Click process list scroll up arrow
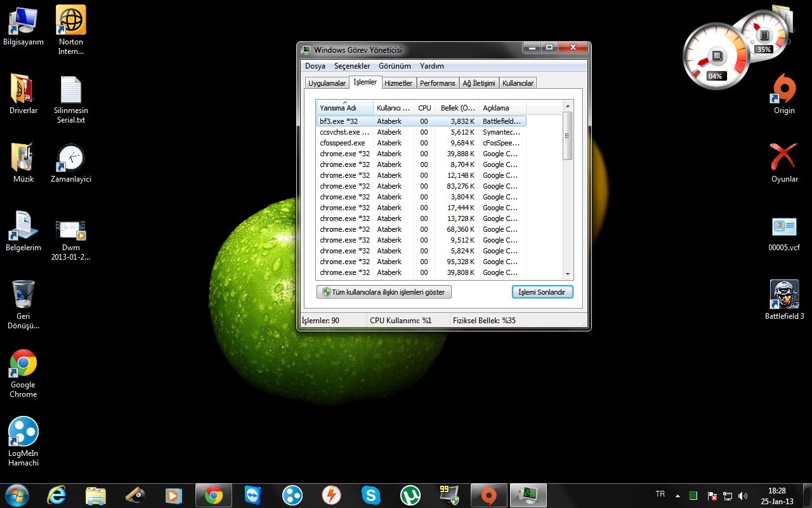This screenshot has height=508, width=812. click(x=568, y=105)
